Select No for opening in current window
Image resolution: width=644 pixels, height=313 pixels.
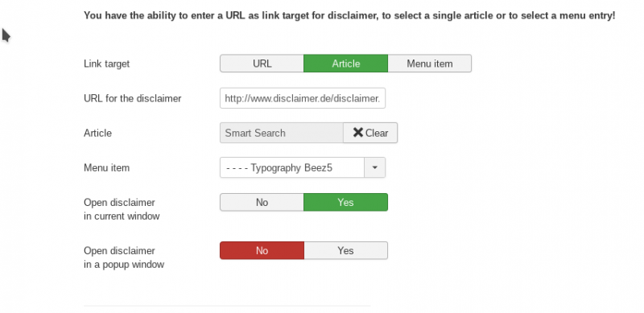[262, 202]
